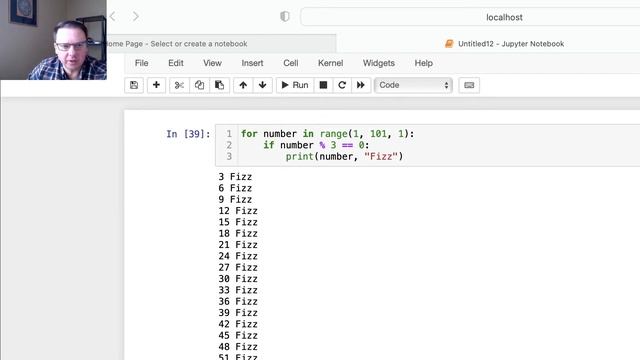Go back with the browser back arrow
The width and height of the screenshot is (640, 360).
[113, 16]
